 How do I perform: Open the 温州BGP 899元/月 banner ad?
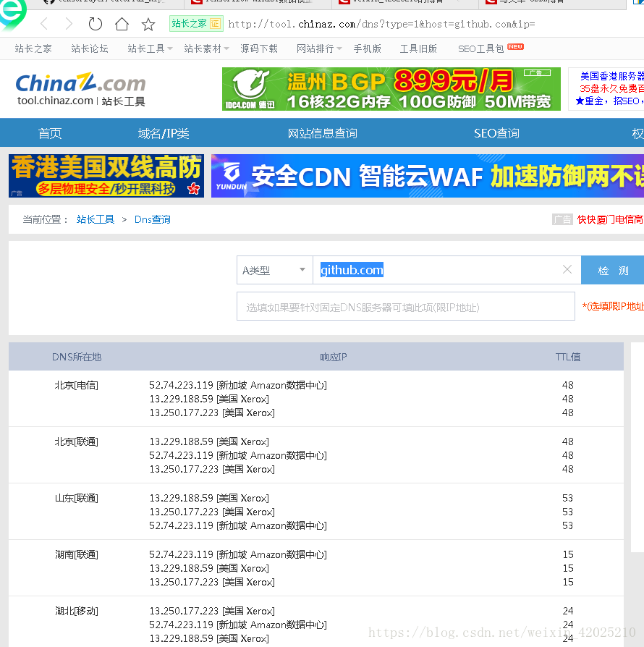tap(391, 89)
